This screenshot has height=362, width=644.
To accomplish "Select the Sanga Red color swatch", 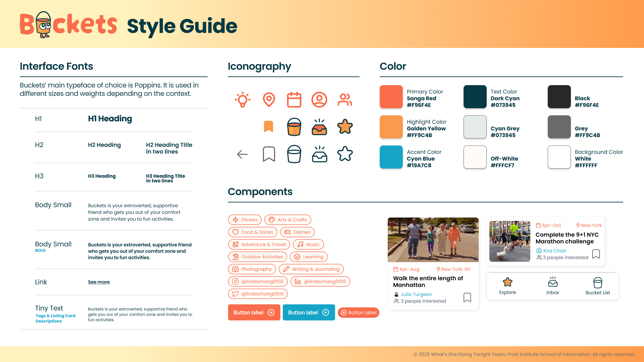I will (x=391, y=97).
